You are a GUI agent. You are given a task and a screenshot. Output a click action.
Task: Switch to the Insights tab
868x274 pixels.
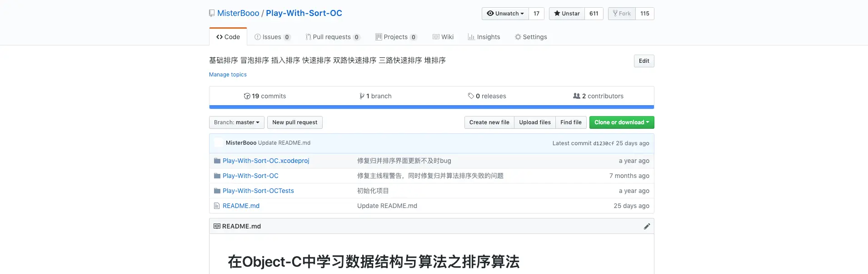[484, 37]
